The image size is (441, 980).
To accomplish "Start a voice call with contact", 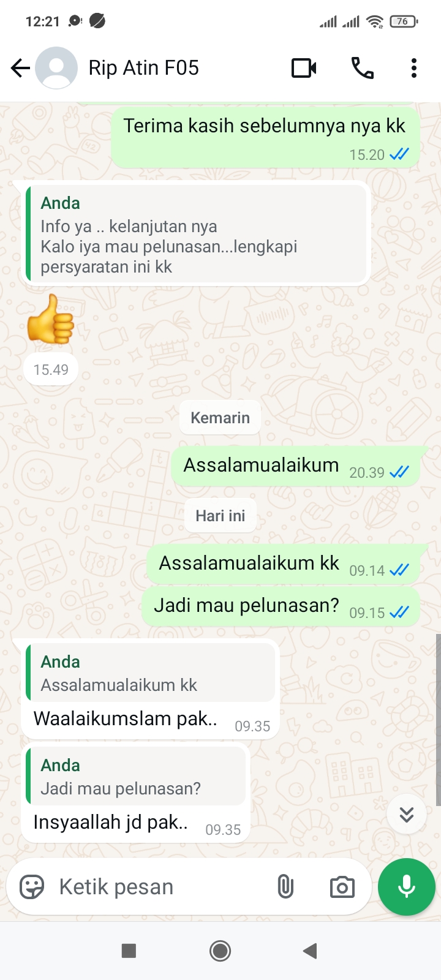I will pos(363,68).
